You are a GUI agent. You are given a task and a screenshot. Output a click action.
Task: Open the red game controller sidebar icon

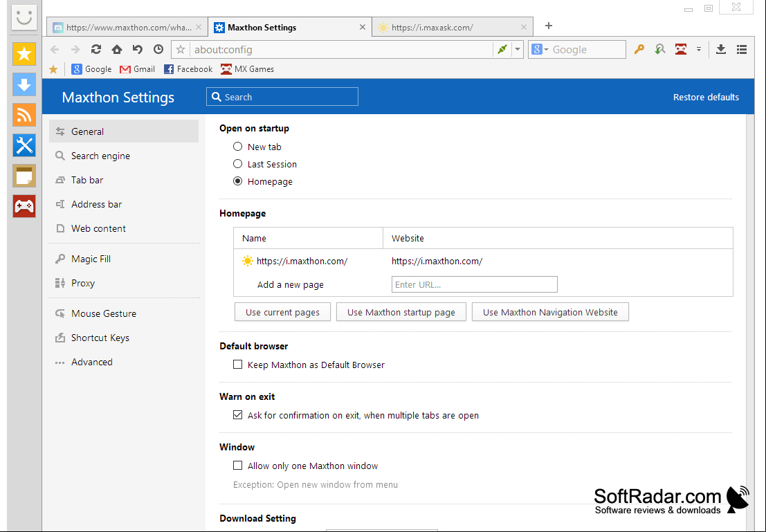(24, 206)
